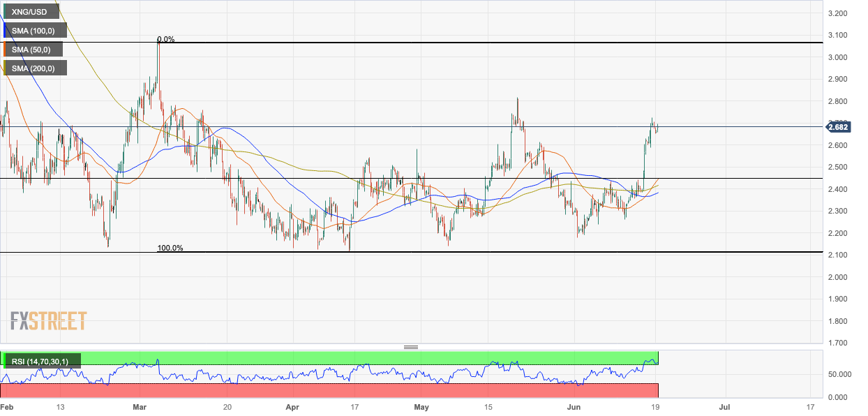Viewport: 868px width, 416px height.
Task: Click the 0.0% Fibonacci level label
Action: (x=165, y=40)
